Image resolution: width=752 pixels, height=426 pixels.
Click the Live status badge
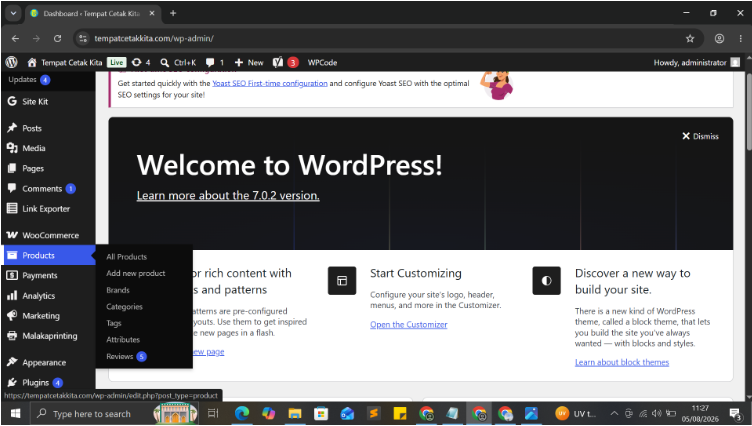(x=116, y=62)
